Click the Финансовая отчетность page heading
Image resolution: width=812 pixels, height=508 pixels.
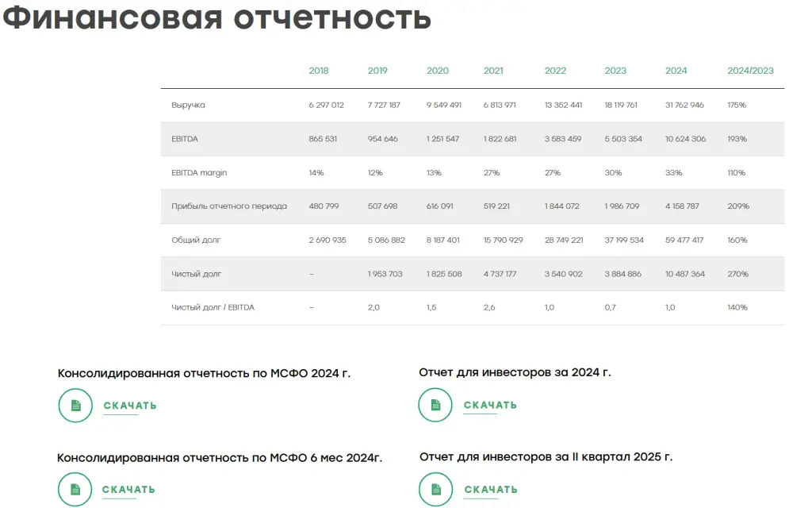click(217, 17)
